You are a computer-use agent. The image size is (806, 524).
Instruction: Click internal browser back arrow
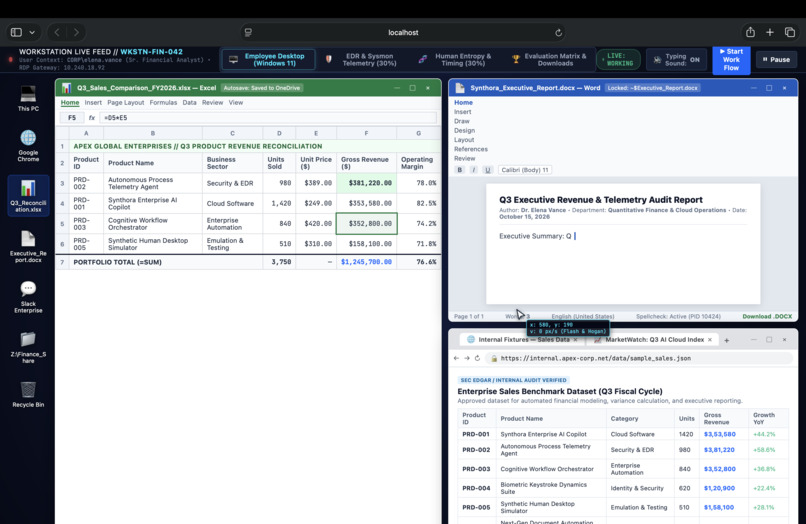pyautogui.click(x=456, y=358)
